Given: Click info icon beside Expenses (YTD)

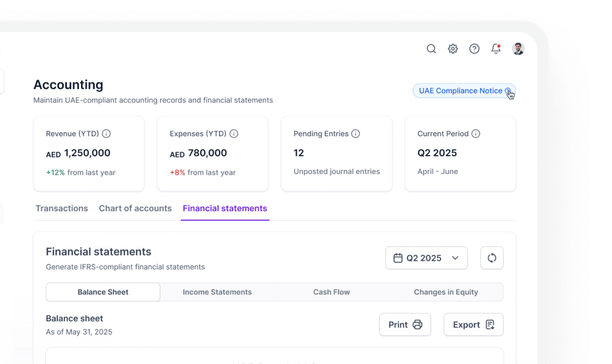Looking at the screenshot, I should coord(234,134).
